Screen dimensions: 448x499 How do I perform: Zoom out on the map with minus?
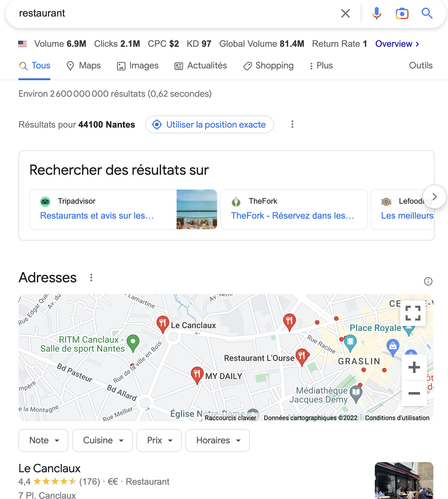click(x=414, y=393)
